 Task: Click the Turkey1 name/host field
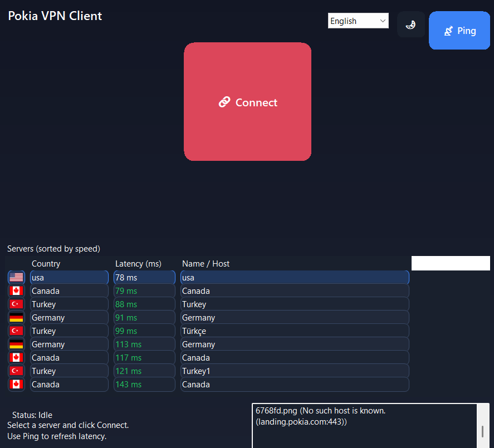[x=294, y=371]
